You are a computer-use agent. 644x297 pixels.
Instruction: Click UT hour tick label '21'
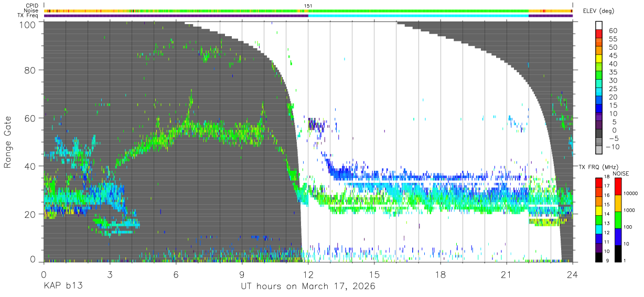[x=507, y=274]
